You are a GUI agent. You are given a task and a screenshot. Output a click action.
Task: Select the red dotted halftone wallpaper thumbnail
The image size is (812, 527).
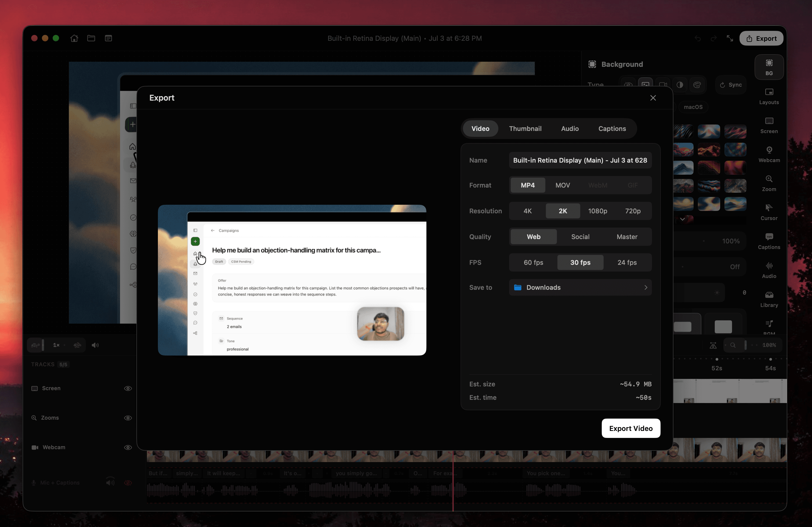click(x=709, y=168)
